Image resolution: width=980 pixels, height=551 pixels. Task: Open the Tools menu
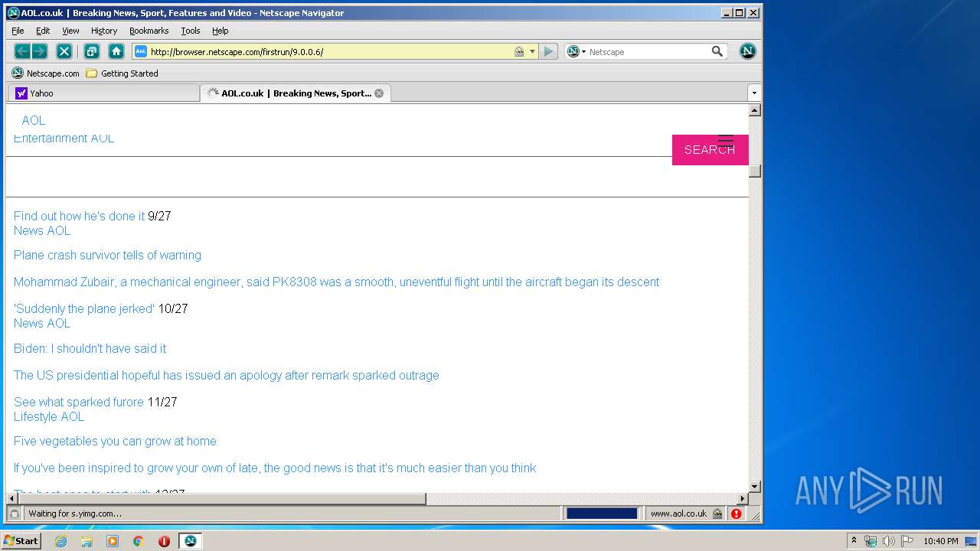coord(191,31)
